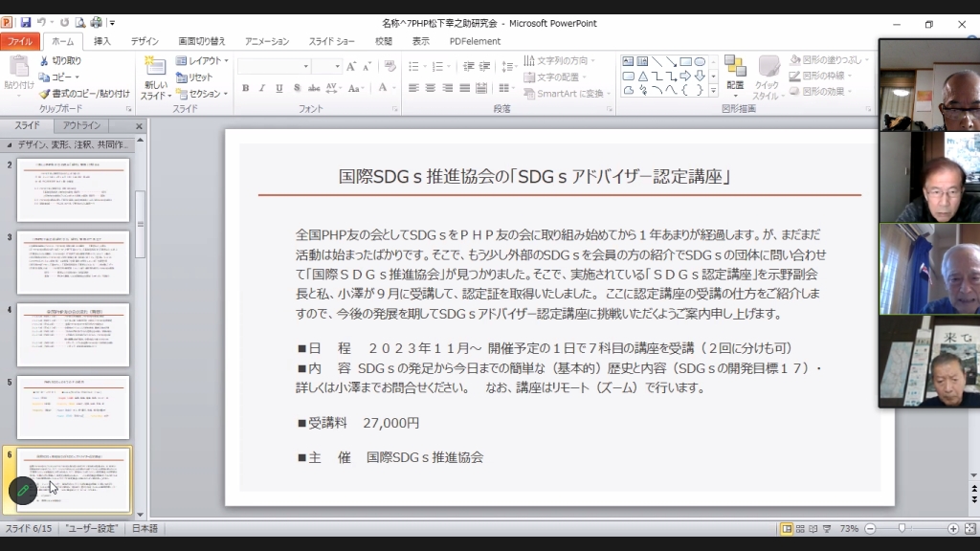This screenshot has height=551, width=980.
Task: Click the Undo icon in quick access toolbar
Action: [x=42, y=23]
